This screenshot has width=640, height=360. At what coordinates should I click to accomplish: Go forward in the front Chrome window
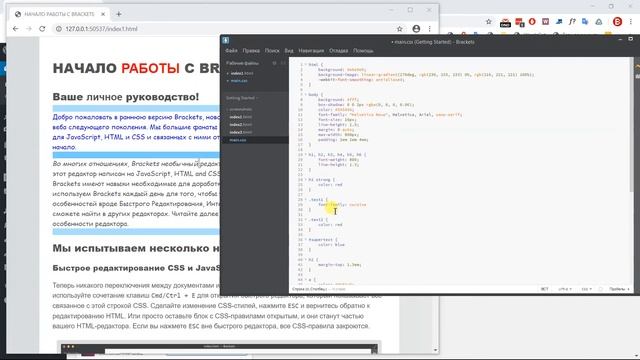point(29,29)
